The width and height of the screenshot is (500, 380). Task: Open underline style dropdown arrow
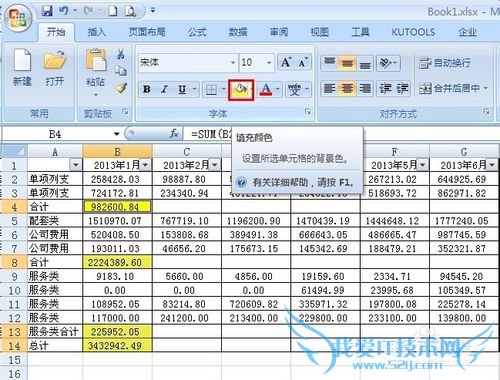(194, 89)
